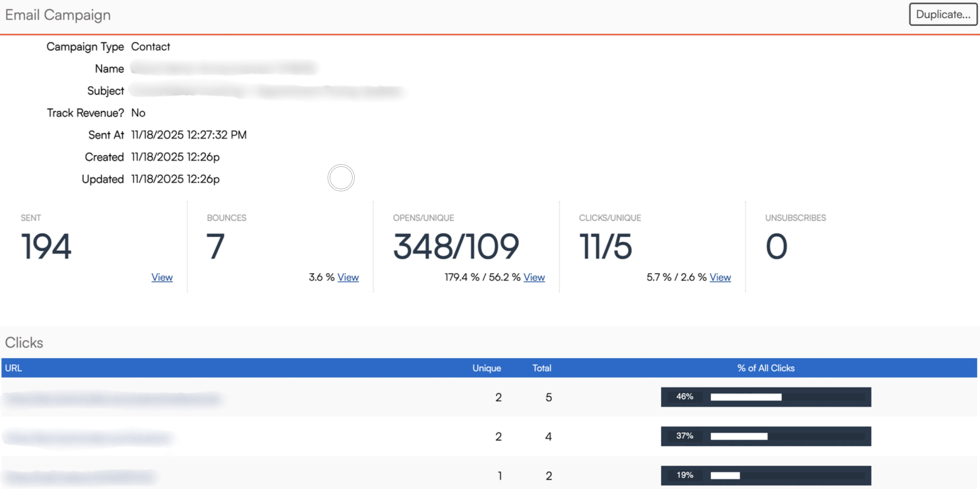Click the 37% click share bar

[766, 436]
